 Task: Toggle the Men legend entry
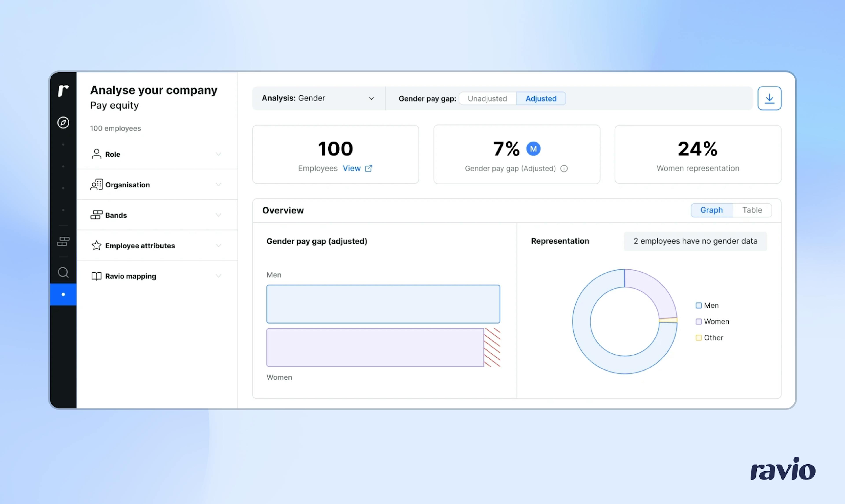coord(711,306)
